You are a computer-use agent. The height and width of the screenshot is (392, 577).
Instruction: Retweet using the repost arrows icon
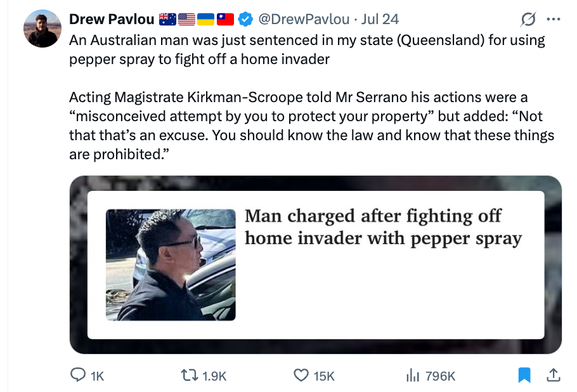(x=190, y=376)
